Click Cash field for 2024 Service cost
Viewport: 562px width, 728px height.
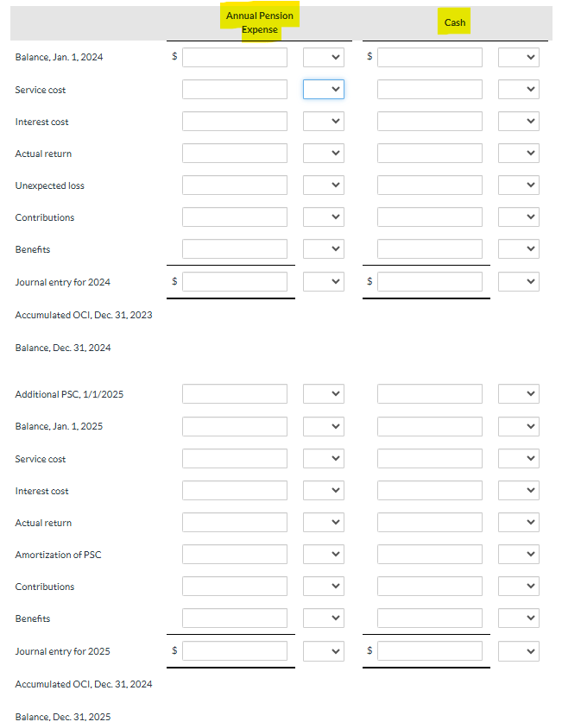[x=430, y=89]
